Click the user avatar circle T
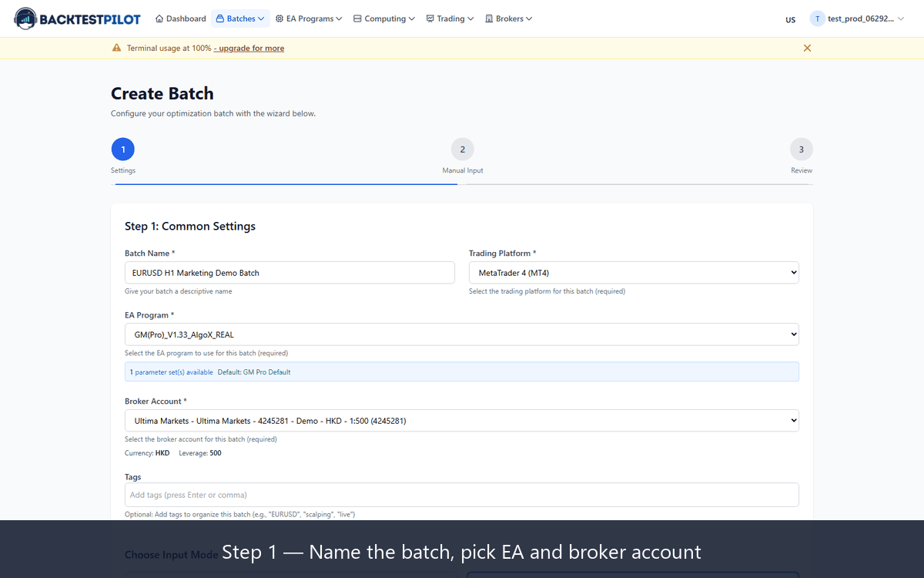924x578 pixels. [x=817, y=18]
